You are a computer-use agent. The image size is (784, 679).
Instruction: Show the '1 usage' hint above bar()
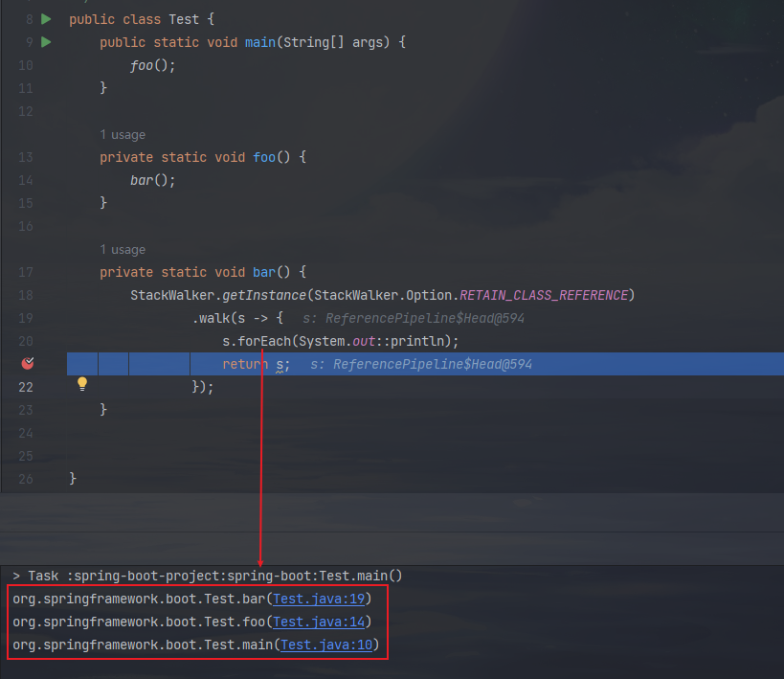pyautogui.click(x=123, y=250)
